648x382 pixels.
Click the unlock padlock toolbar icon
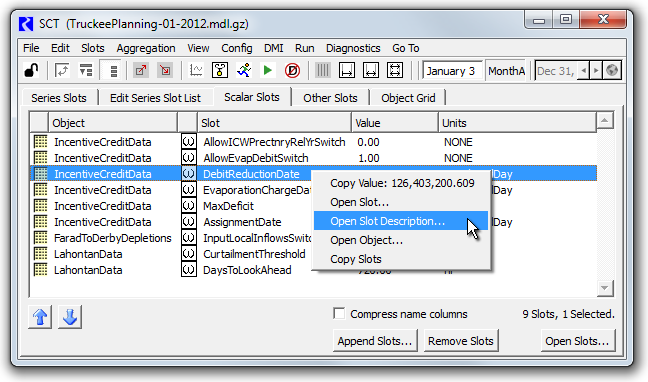(x=31, y=70)
